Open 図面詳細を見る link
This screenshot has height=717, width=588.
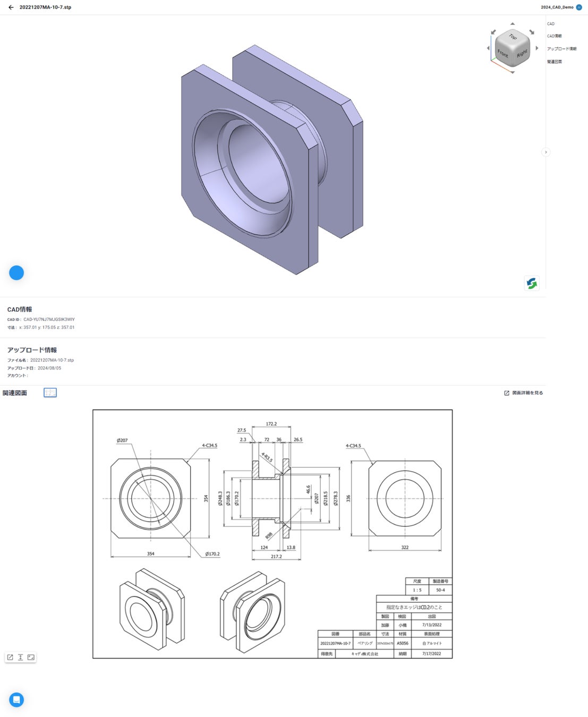point(523,393)
